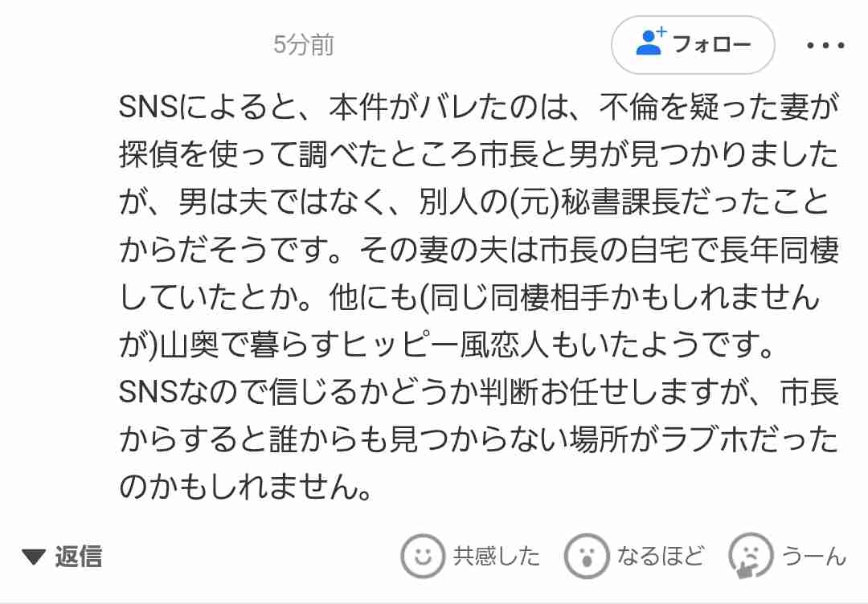Viewport: 868px width, 604px height.
Task: Select the うーん reaction label
Action: [813, 557]
